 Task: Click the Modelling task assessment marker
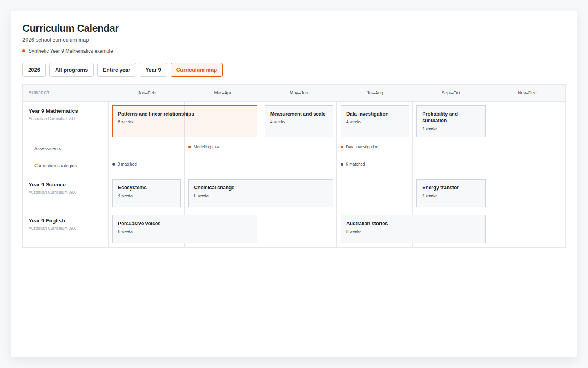pyautogui.click(x=204, y=147)
